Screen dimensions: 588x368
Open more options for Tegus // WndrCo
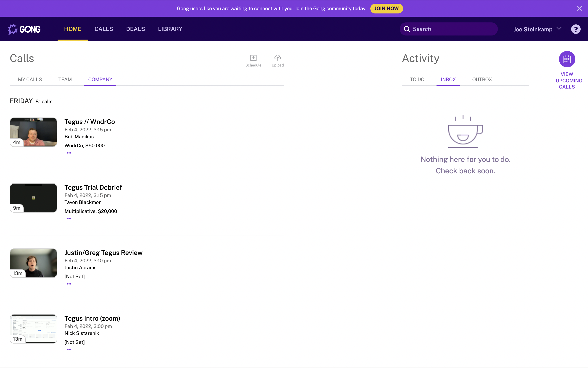click(x=69, y=153)
